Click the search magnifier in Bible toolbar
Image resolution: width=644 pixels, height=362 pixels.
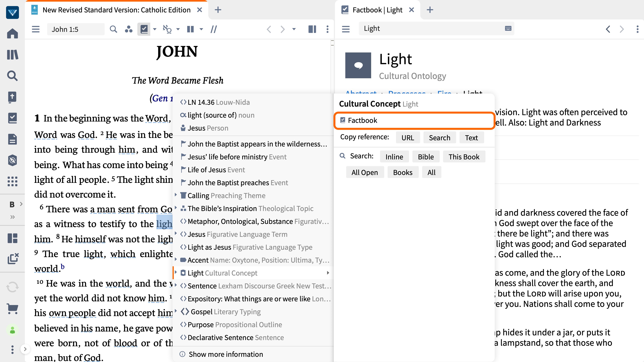pyautogui.click(x=114, y=29)
